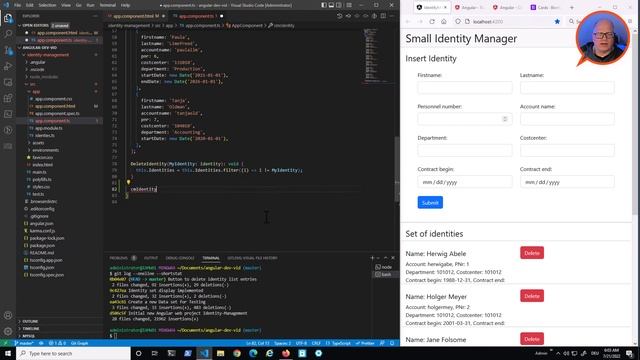Switch to app.component.html editor tab
Viewport: 640px width, 360px height.
[x=136, y=16]
